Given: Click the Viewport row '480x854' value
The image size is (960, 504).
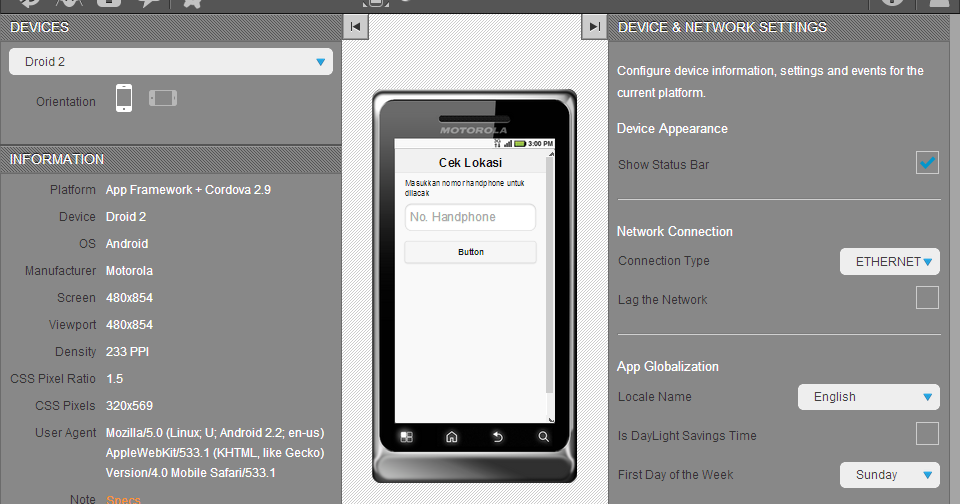Looking at the screenshot, I should pos(129,325).
